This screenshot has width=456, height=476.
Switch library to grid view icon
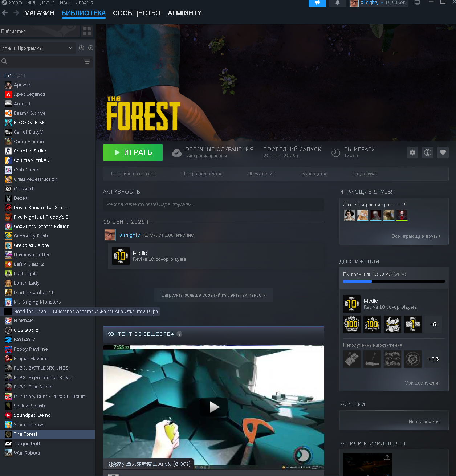tap(87, 31)
